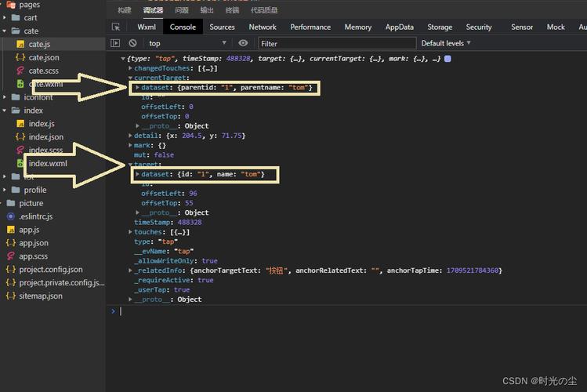Open the Sensor tab
This screenshot has height=392, width=587.
coord(522,27)
